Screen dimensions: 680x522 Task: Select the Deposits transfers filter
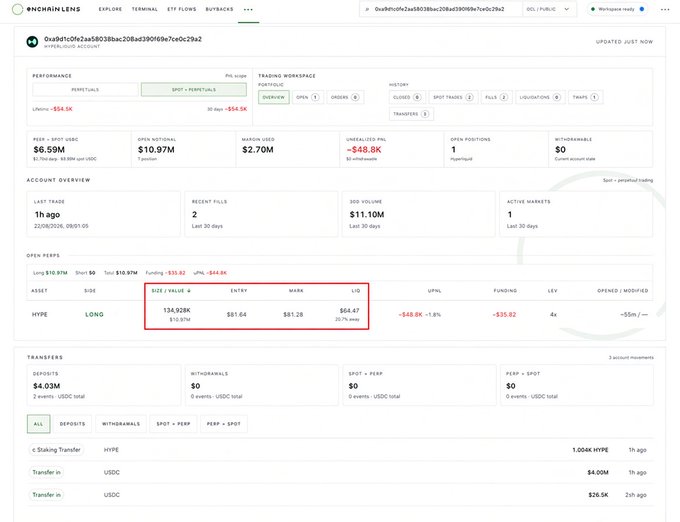72,424
